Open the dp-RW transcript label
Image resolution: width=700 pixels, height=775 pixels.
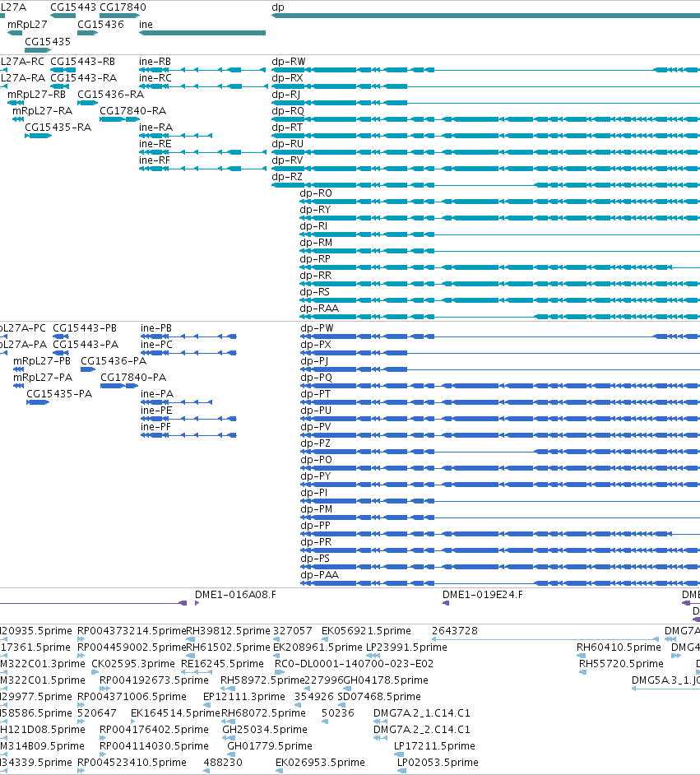coord(289,61)
